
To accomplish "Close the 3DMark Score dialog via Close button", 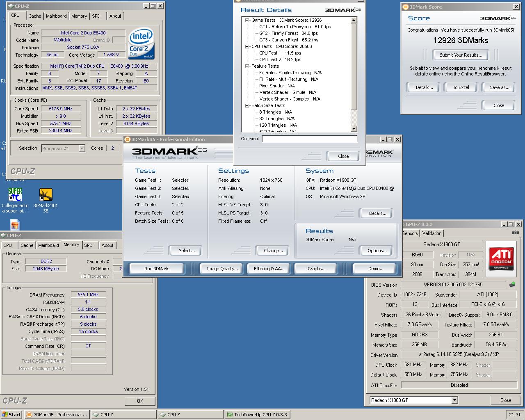I will pyautogui.click(x=499, y=105).
